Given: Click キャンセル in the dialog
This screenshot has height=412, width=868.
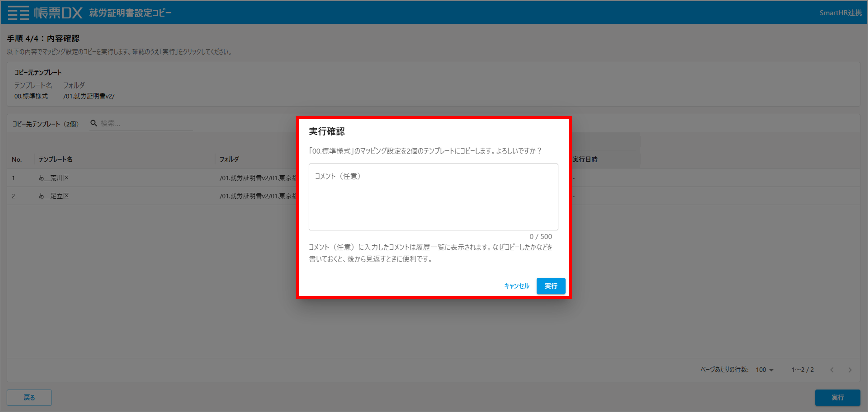Looking at the screenshot, I should point(517,286).
